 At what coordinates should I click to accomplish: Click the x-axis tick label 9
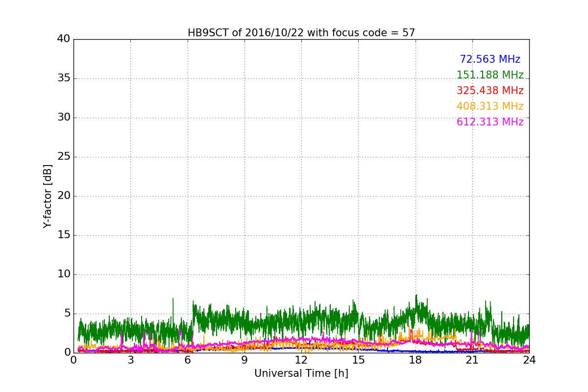coord(245,360)
